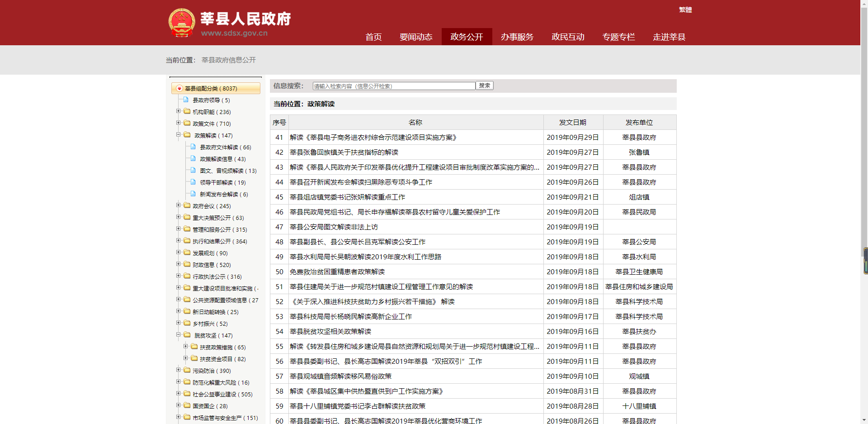Image resolution: width=868 pixels, height=424 pixels.
Task: Select 图文、音视频解读 in the tree
Action: coord(228,171)
